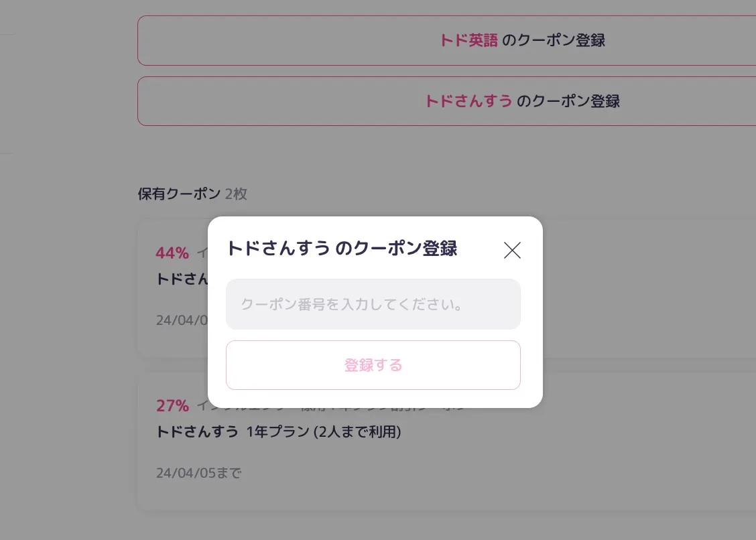Click the 27% discount label
The image size is (756, 540).
[172, 405]
